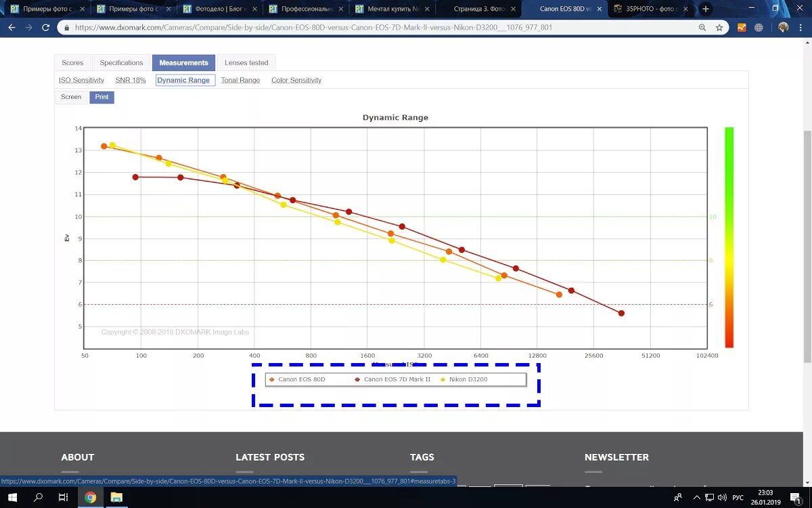
Task: Show the Color Sensitivity measurement
Action: tap(296, 80)
